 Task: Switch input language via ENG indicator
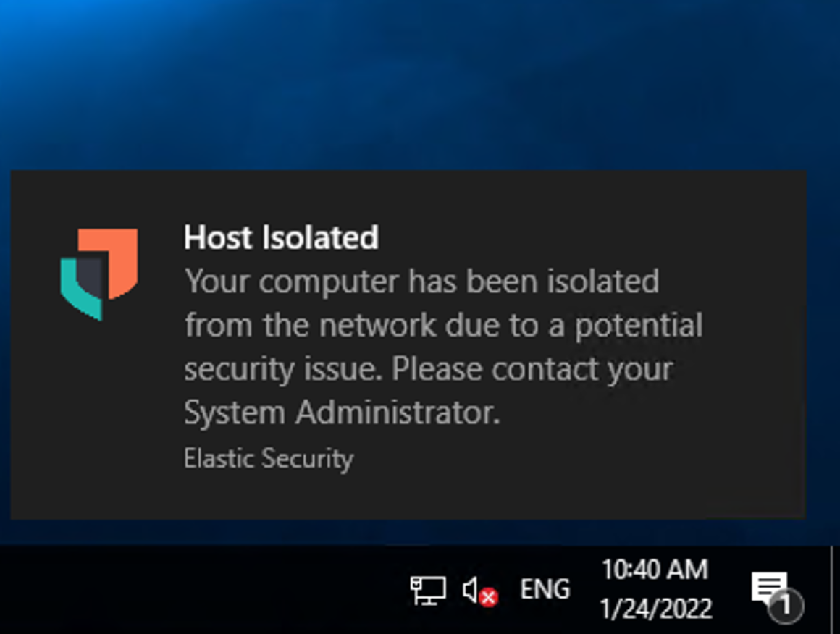point(544,590)
